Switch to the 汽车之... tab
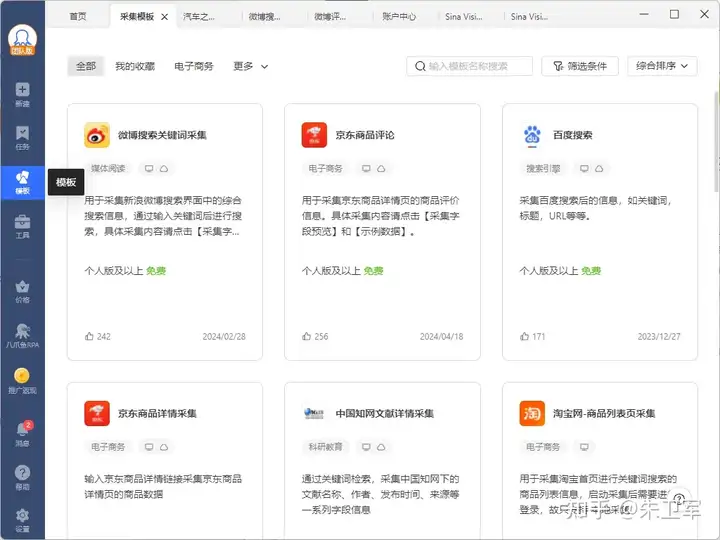720x540 pixels. [199, 17]
